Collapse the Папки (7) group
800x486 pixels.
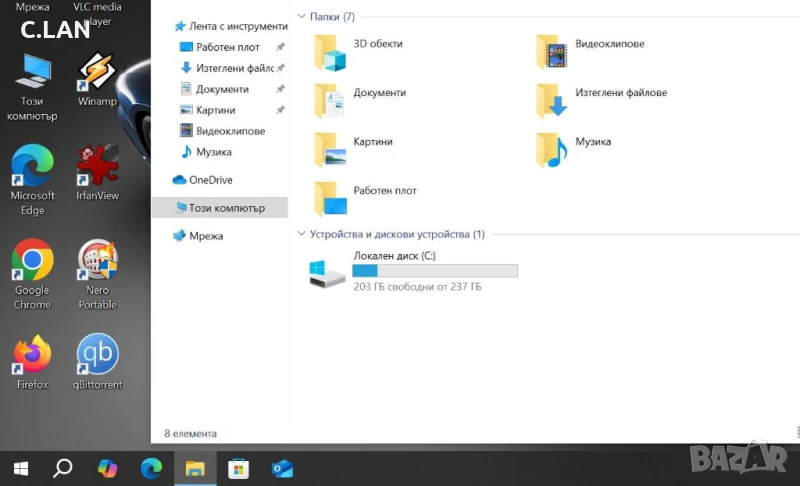point(303,17)
